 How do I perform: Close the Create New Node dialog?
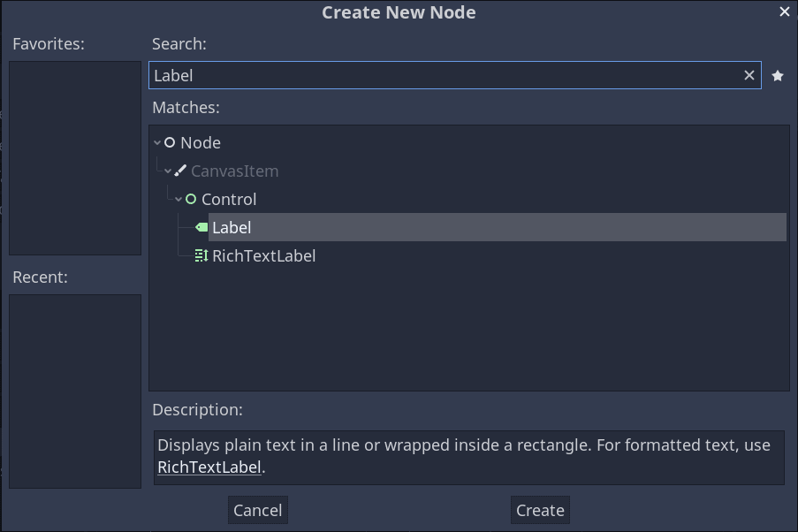(785, 11)
